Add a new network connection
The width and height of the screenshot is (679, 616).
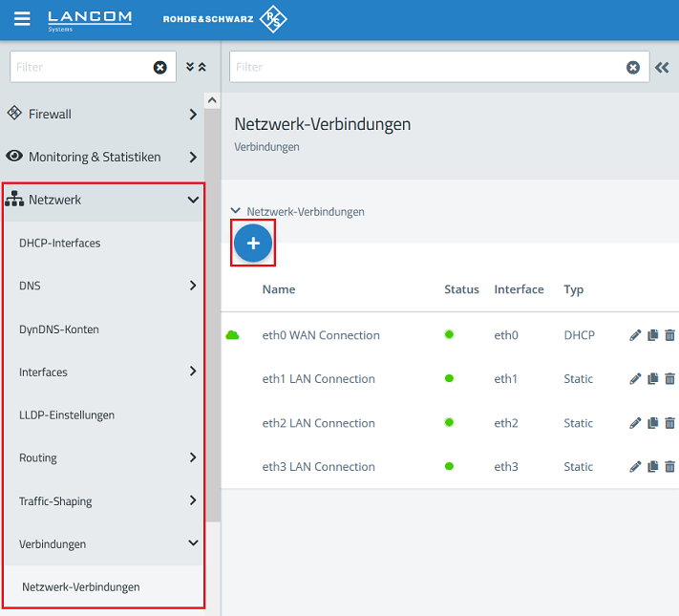[253, 244]
